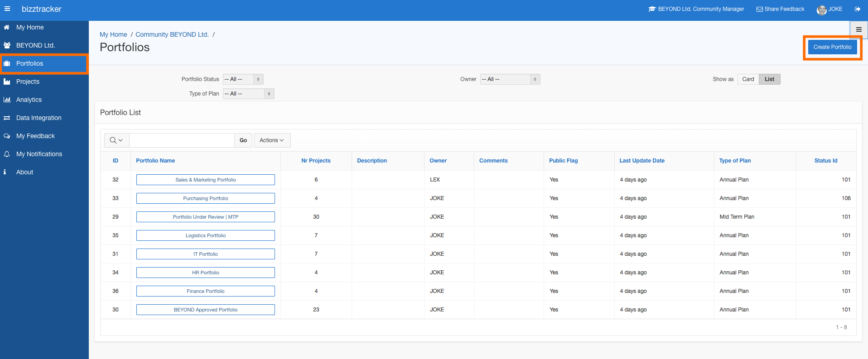Click Community BEYOND Ltd. breadcrumb link

(x=172, y=34)
